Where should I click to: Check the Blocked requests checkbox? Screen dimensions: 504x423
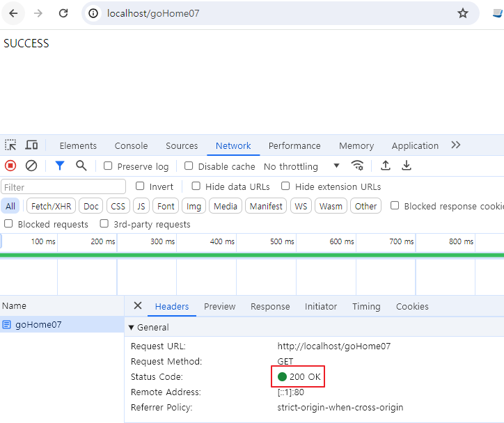pos(8,223)
